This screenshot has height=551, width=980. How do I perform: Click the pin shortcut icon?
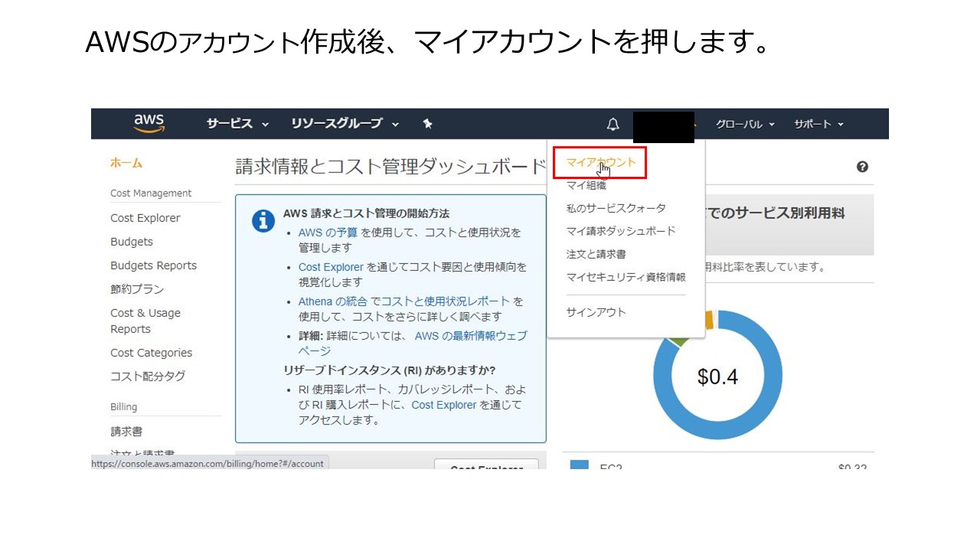(428, 124)
